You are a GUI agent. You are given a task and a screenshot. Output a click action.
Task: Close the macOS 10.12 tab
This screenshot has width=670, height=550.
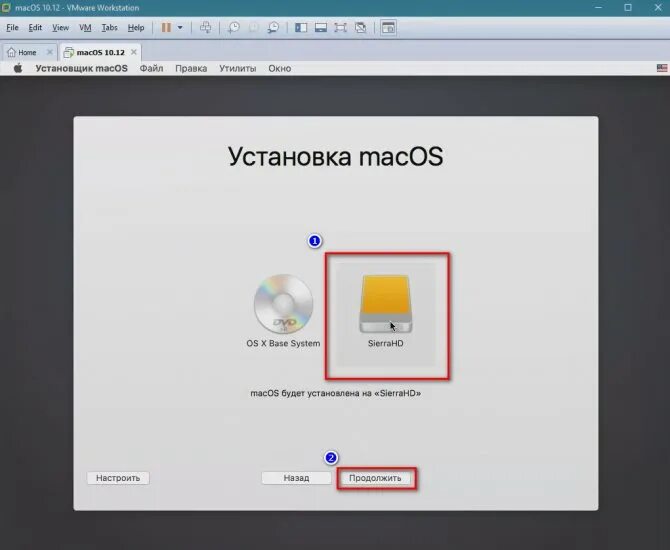134,52
